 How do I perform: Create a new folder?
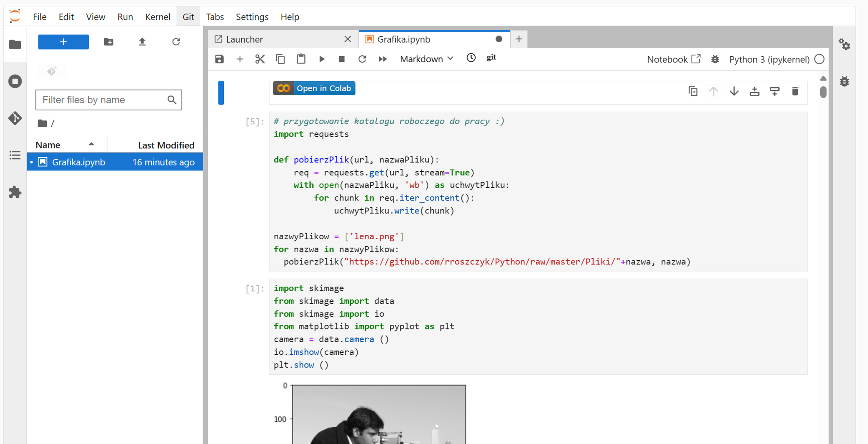[x=109, y=42]
